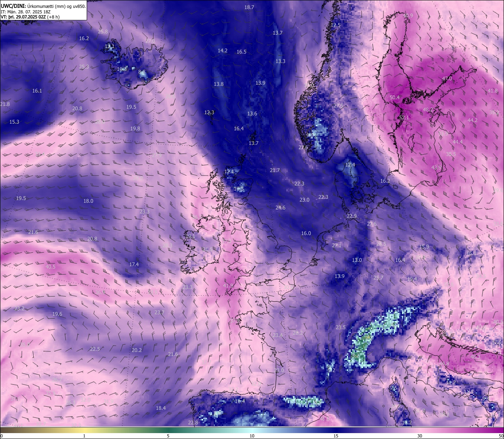Click the 23.4 value label
This screenshot has width=504, height=439.
(x=278, y=335)
